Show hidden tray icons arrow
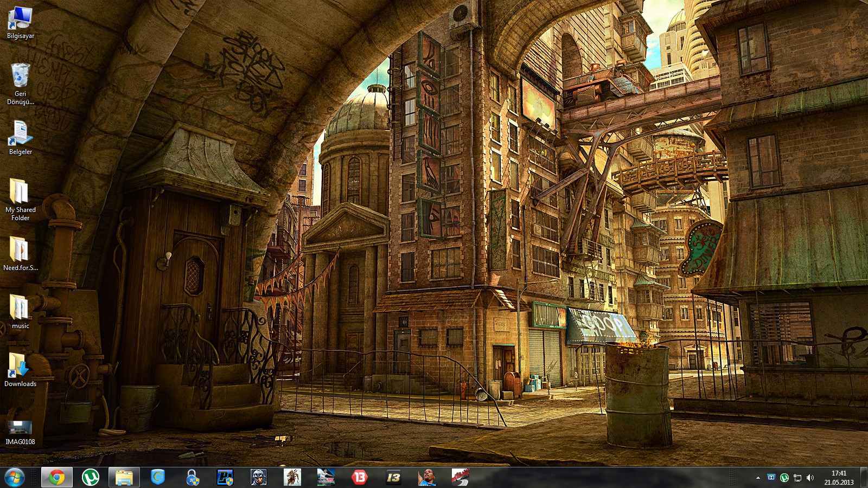 click(x=758, y=478)
